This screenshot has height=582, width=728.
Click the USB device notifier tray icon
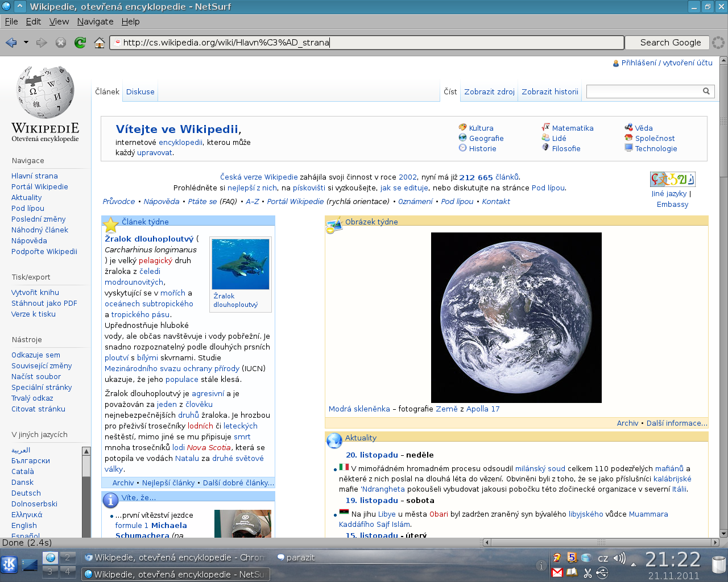point(602,573)
